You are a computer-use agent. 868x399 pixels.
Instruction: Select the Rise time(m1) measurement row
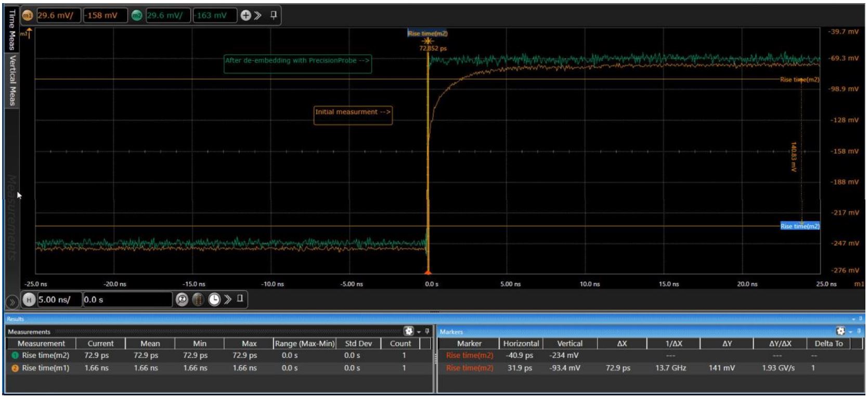point(45,368)
